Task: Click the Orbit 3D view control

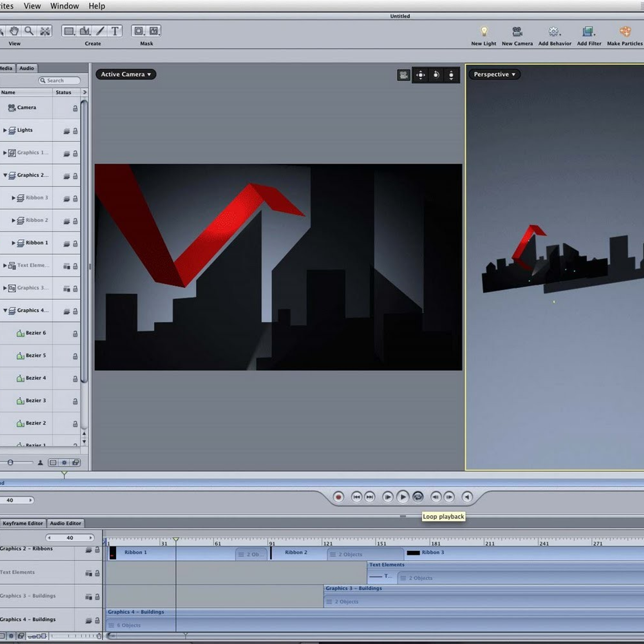Action: pos(436,75)
